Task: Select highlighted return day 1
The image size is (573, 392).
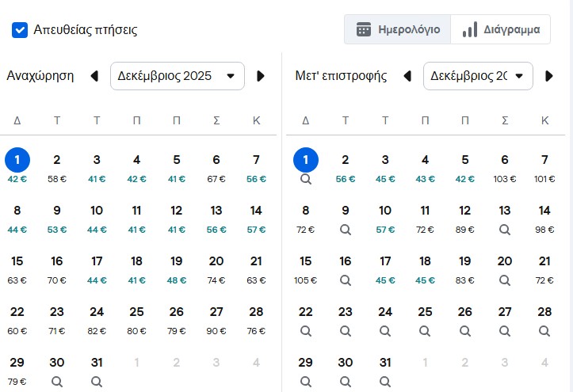Action: point(305,161)
